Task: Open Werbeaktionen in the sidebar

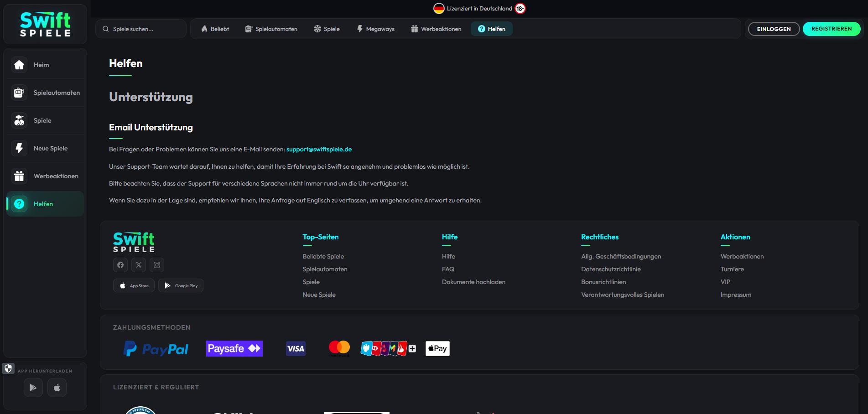Action: (45, 176)
